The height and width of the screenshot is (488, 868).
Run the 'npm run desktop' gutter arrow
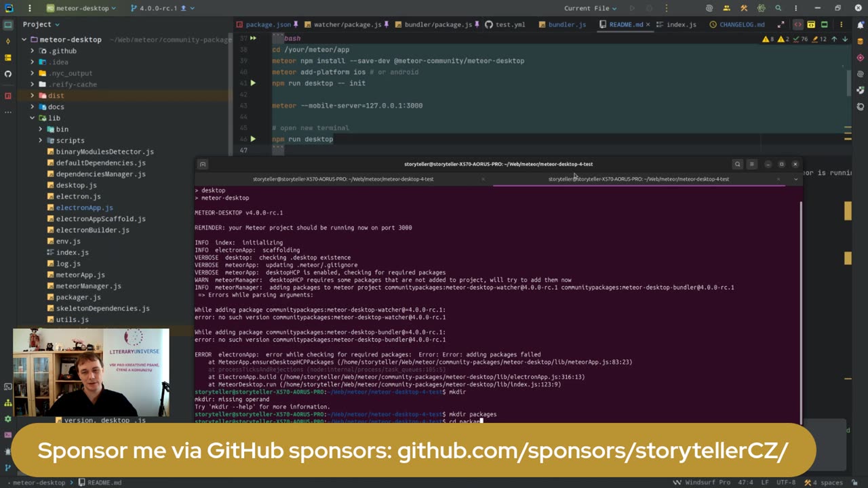253,139
